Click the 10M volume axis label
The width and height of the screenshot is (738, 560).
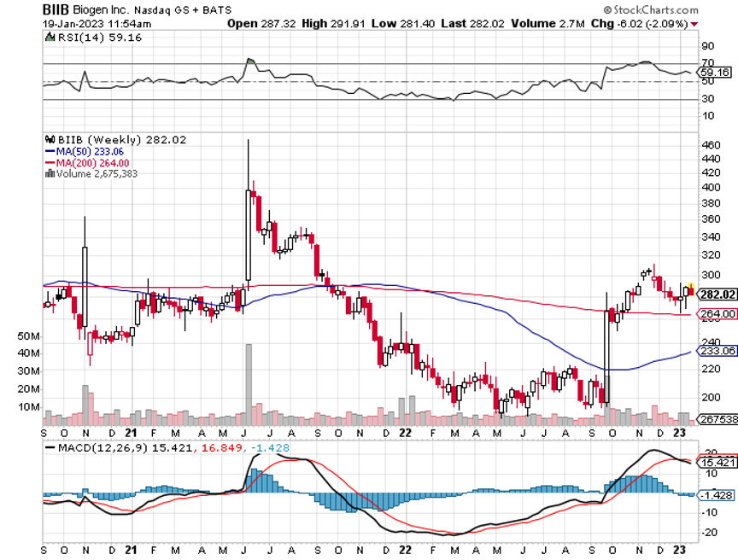[29, 406]
